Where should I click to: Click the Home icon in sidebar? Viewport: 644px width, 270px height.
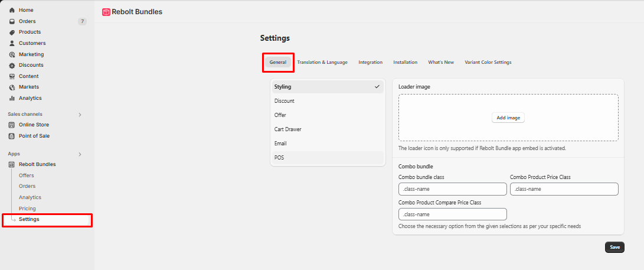[12, 10]
